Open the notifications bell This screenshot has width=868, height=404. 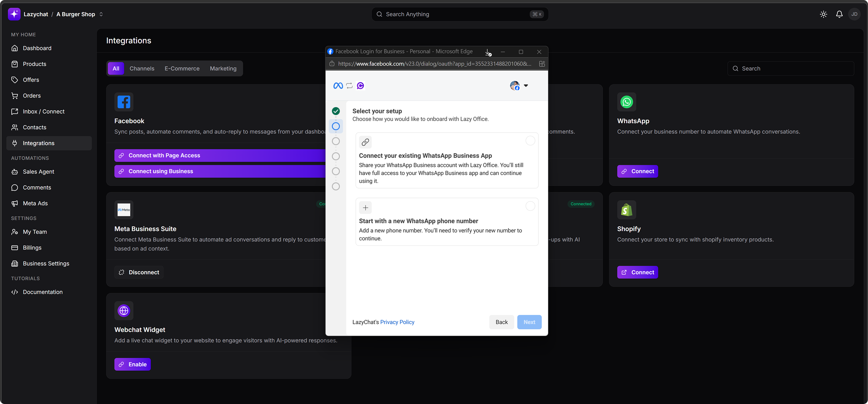839,14
